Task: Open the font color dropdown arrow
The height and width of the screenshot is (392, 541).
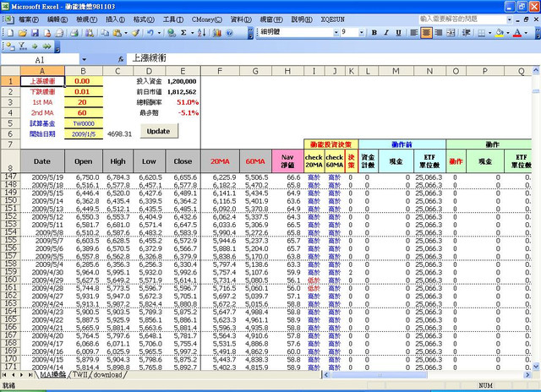Action: (527, 32)
